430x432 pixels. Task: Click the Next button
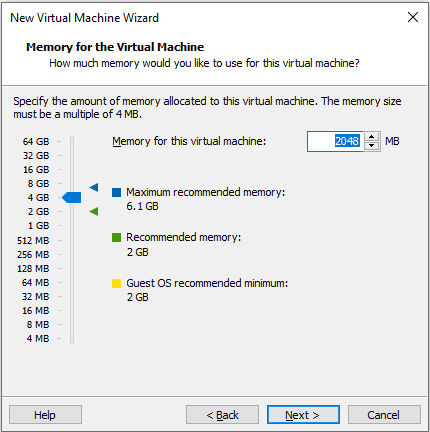pyautogui.click(x=303, y=415)
